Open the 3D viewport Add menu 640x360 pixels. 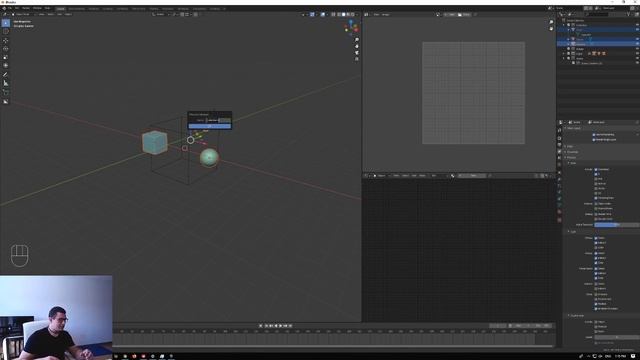pyautogui.click(x=60, y=14)
